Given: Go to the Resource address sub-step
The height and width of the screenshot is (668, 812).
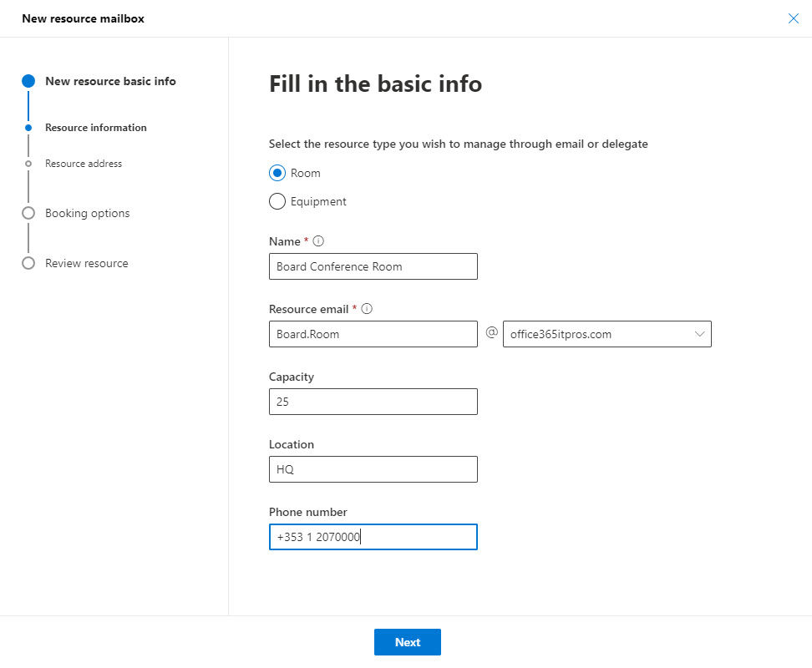Looking at the screenshot, I should tap(84, 164).
